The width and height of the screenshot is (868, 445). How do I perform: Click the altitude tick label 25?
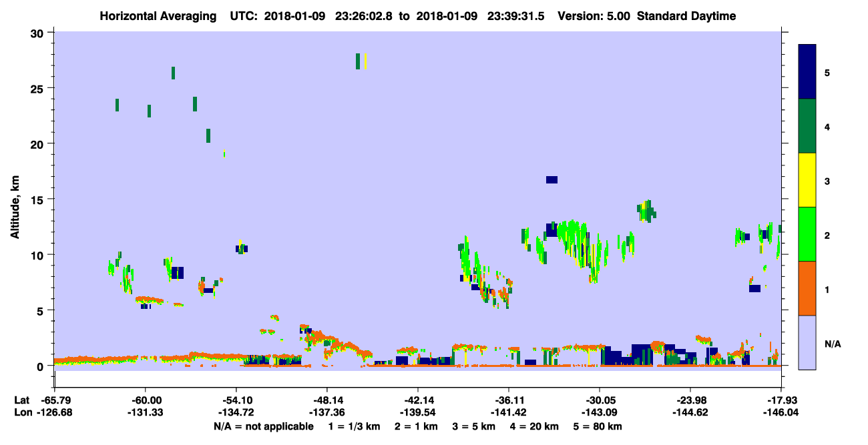[x=37, y=88]
